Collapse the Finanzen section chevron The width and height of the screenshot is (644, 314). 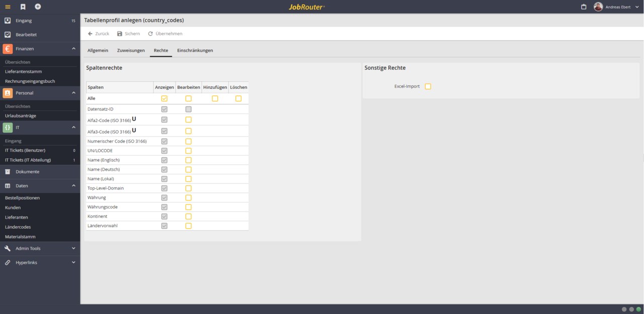(x=73, y=49)
